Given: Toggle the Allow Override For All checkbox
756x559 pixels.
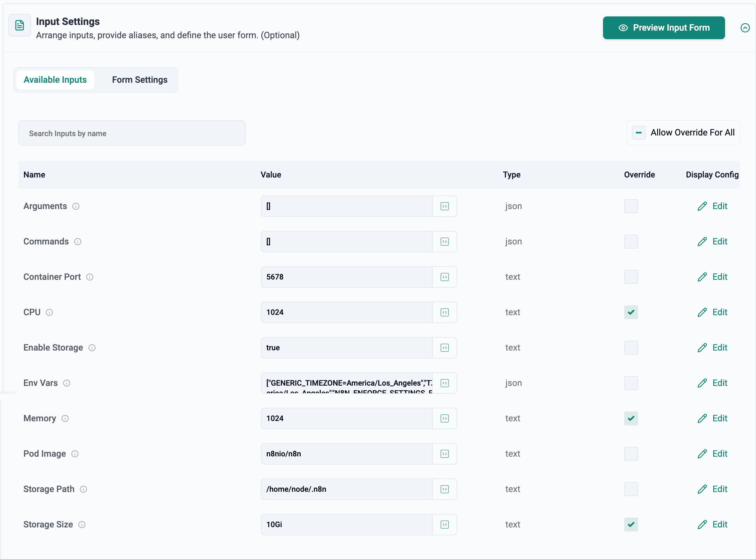Looking at the screenshot, I should [638, 133].
